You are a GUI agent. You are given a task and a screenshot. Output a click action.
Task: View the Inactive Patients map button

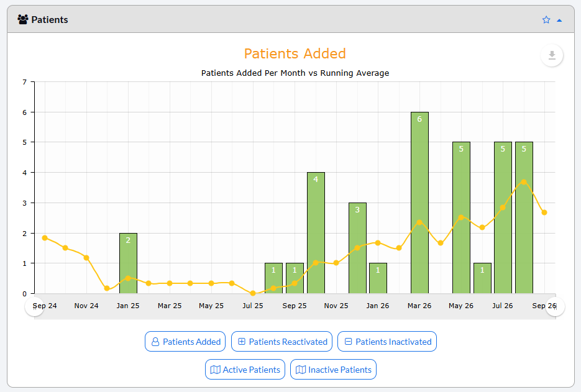pos(333,370)
